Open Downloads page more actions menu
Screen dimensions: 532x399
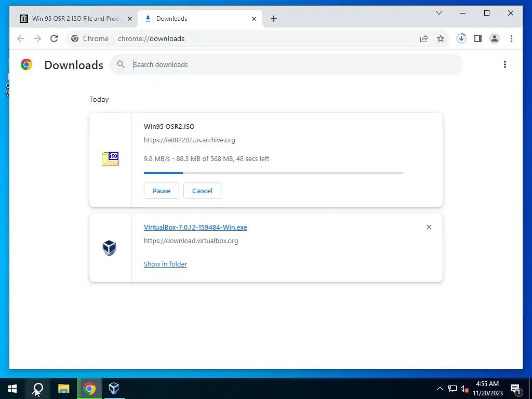[x=505, y=64]
